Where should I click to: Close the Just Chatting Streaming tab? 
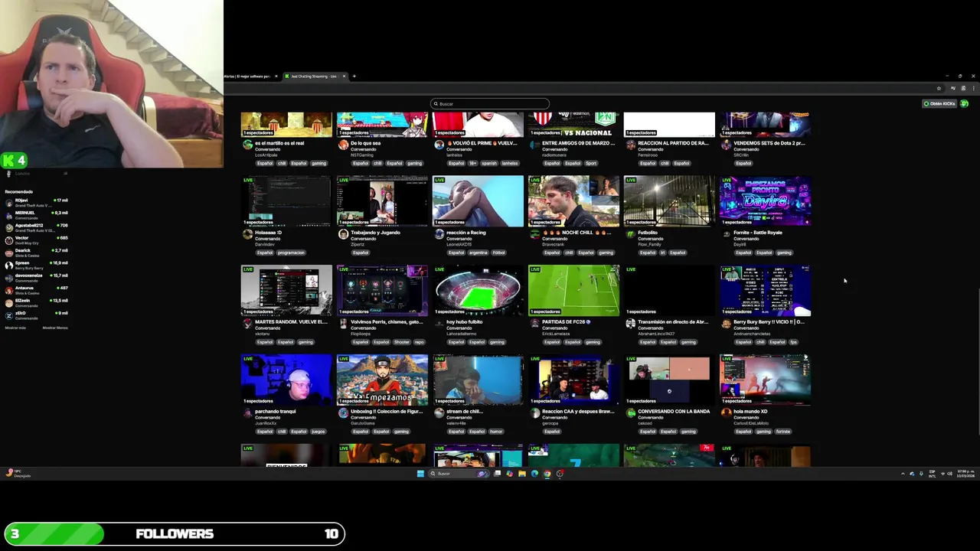(x=344, y=77)
